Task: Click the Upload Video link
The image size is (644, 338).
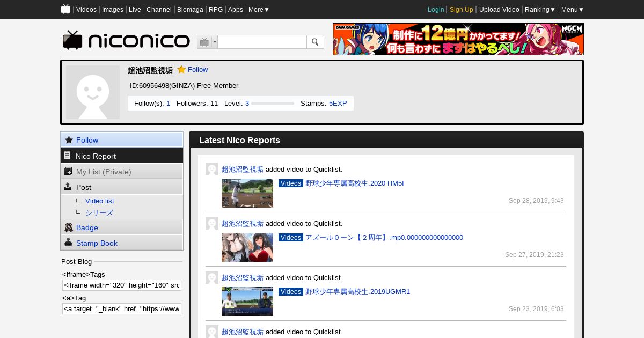Action: click(499, 10)
